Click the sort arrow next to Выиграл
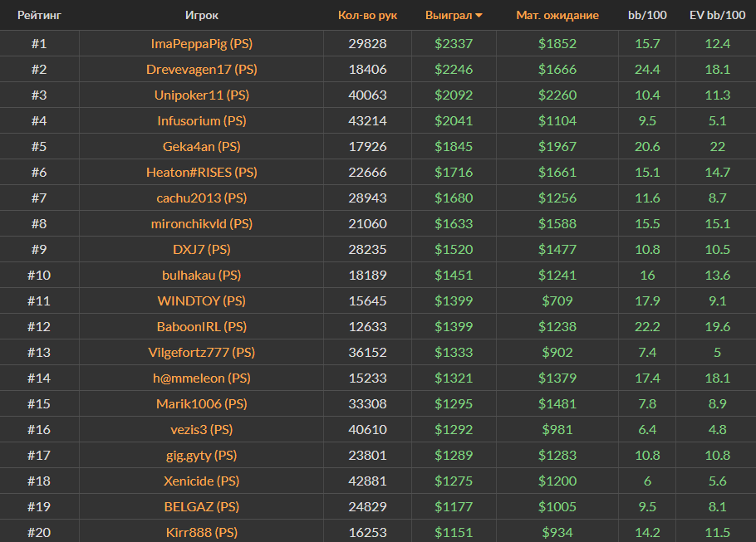 click(479, 16)
